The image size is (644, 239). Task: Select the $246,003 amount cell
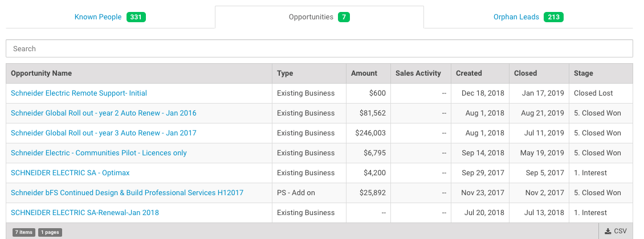point(368,133)
